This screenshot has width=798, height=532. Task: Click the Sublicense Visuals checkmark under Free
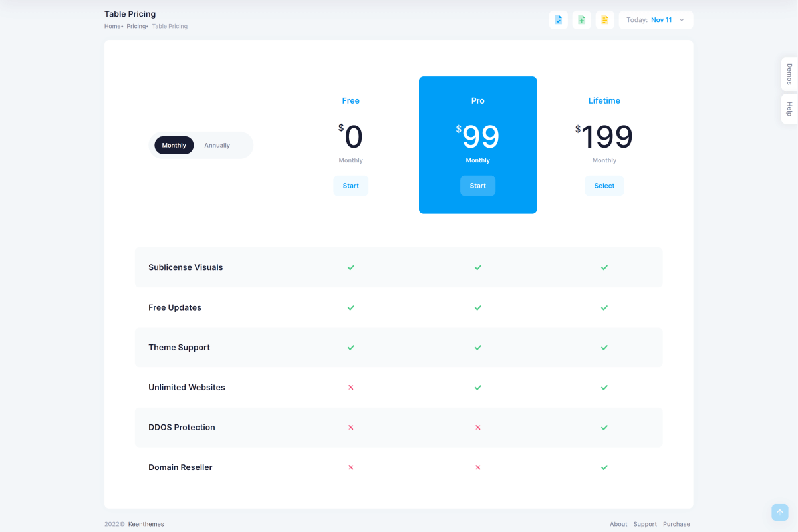coord(350,267)
